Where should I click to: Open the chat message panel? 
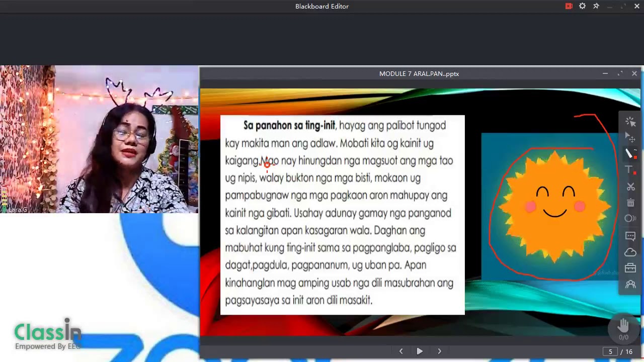(630, 236)
